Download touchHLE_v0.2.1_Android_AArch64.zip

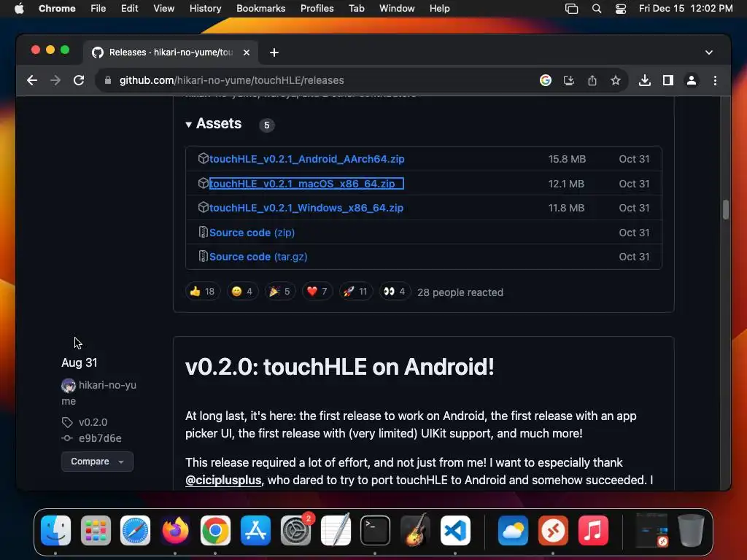(307, 159)
